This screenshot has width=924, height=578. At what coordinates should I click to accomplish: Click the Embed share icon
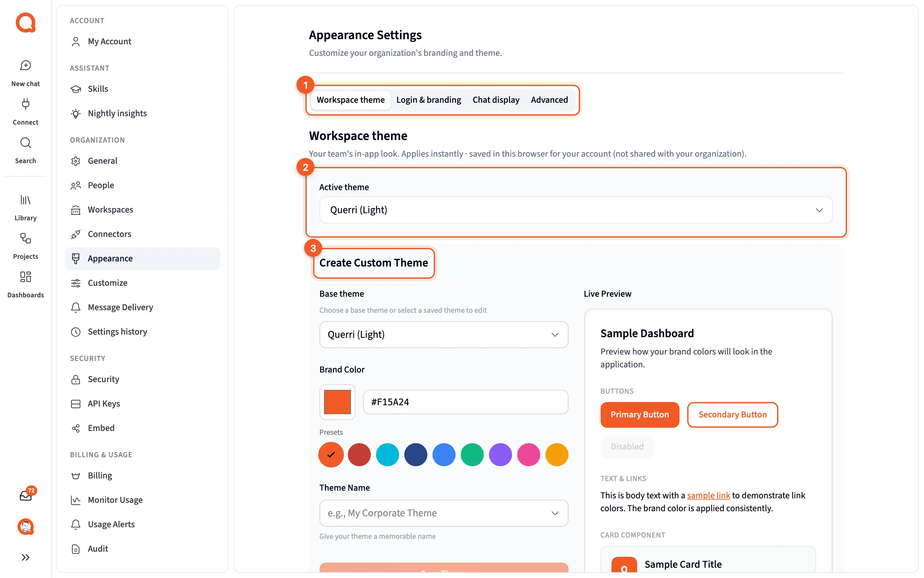pos(76,428)
